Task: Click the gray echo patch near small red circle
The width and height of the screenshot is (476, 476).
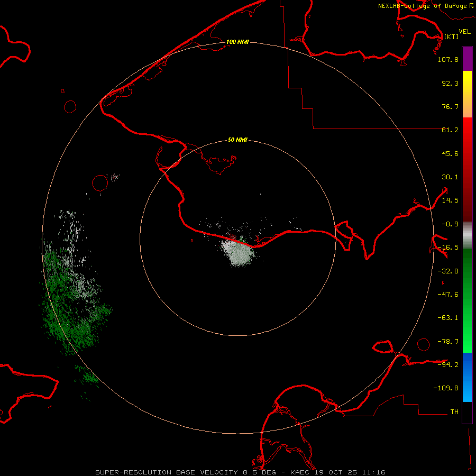Action: (115, 177)
